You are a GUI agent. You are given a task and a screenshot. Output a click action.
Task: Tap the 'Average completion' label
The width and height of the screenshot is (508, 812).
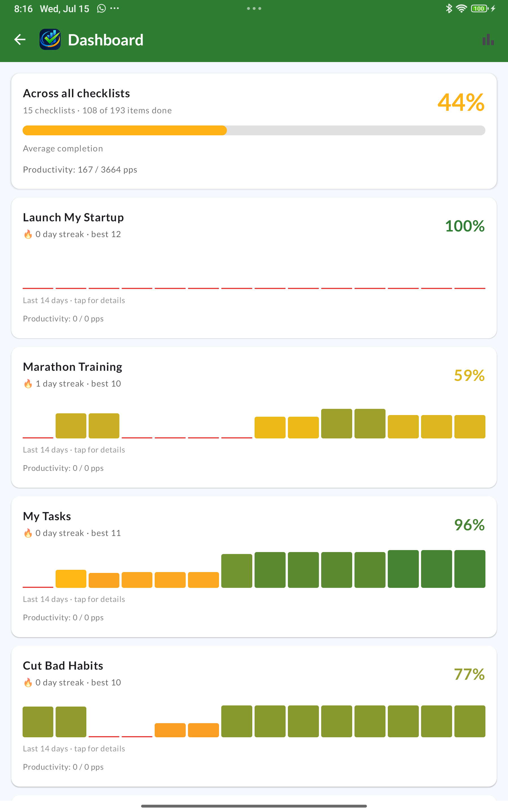[x=63, y=148]
